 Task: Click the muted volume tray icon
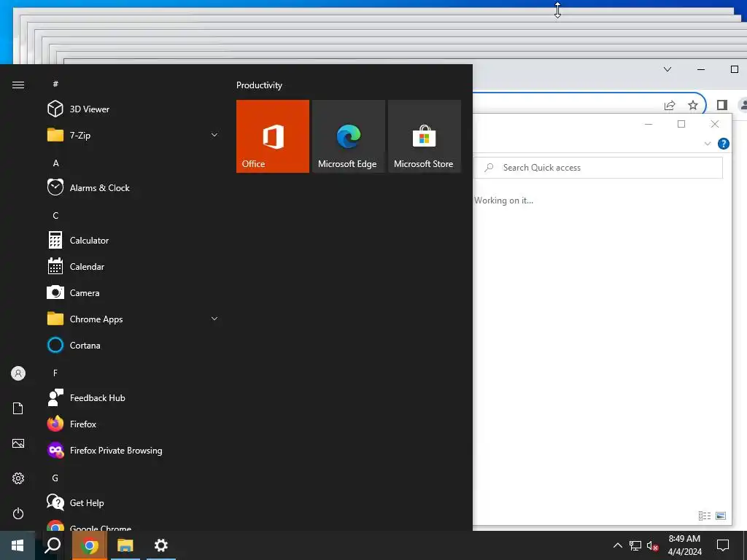click(x=652, y=545)
